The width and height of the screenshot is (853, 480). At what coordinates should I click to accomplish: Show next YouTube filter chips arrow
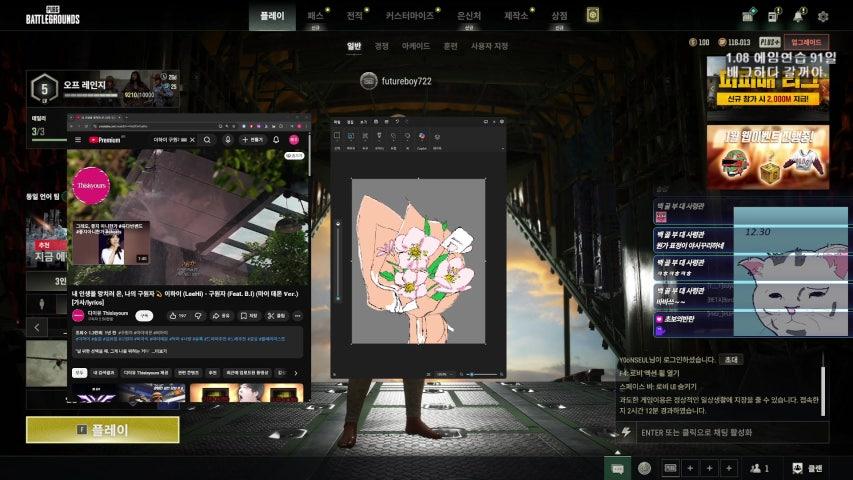point(295,373)
